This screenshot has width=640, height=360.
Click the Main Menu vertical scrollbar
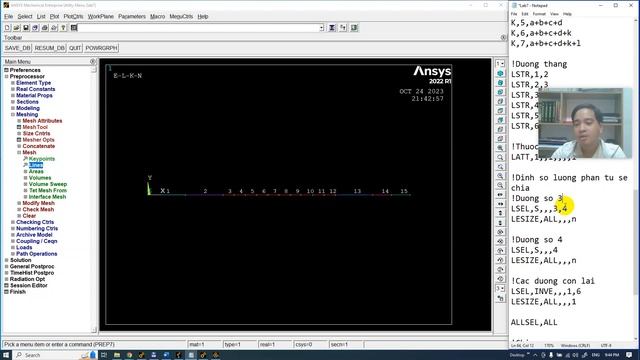click(94, 199)
